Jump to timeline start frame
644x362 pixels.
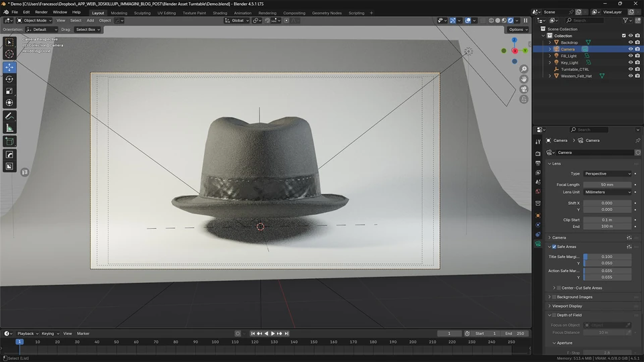[253, 334]
